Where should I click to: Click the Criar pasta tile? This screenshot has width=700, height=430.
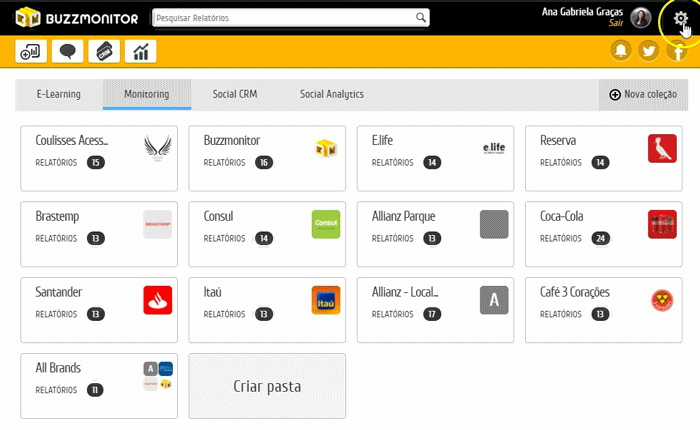267,386
